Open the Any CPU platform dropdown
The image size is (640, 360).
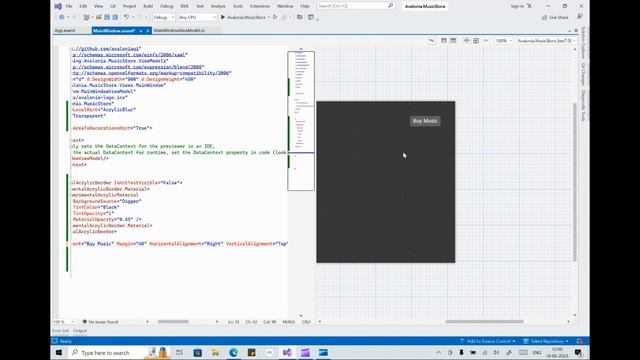197,18
